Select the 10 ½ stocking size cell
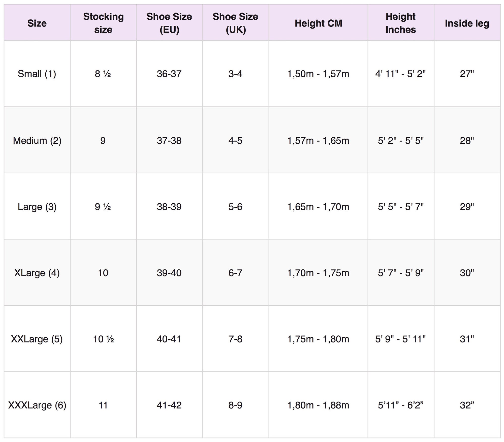The width and height of the screenshot is (504, 442). coord(103,339)
